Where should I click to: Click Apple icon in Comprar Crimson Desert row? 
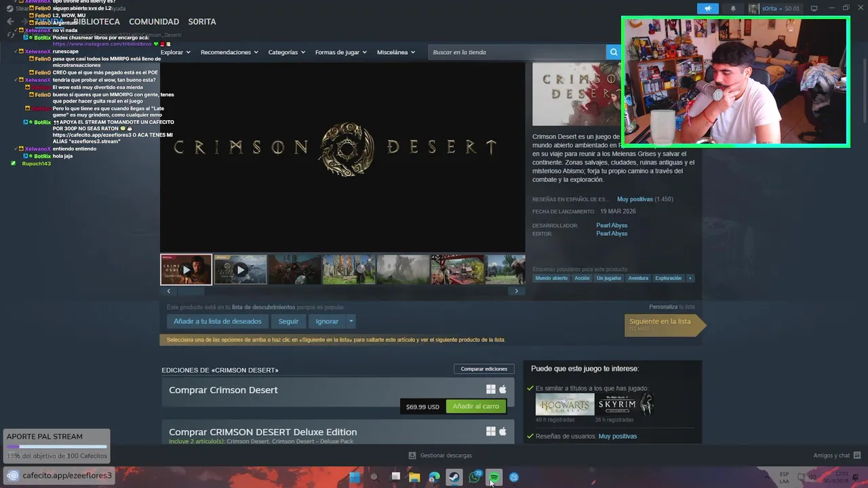coord(502,390)
